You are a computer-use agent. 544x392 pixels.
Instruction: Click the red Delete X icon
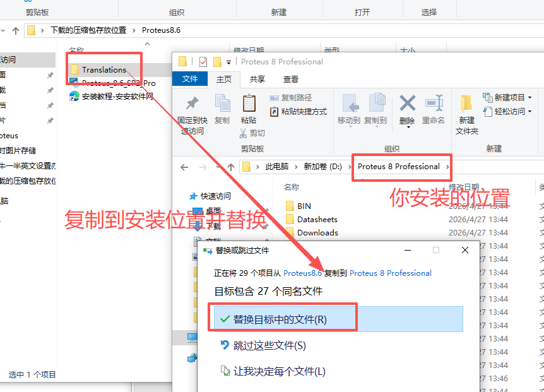pyautogui.click(x=408, y=103)
